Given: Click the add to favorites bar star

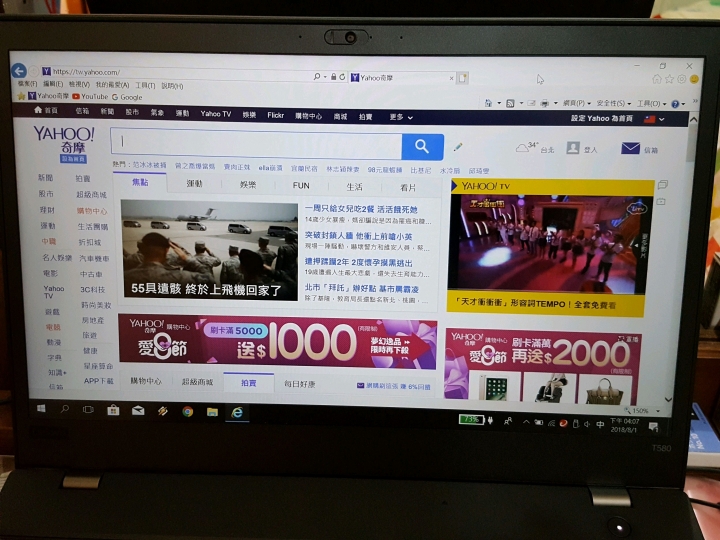Looking at the screenshot, I should pyautogui.click(x=21, y=96).
